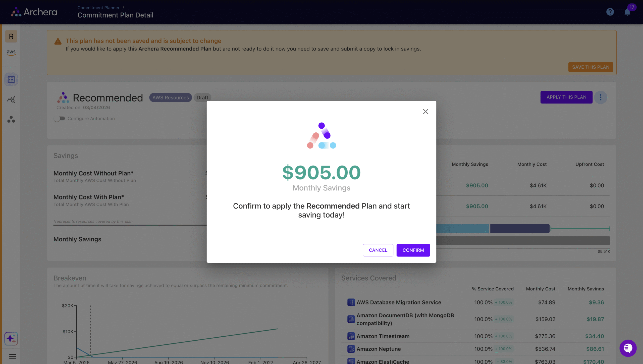Click the warning triangle icon in banner
Image resolution: width=643 pixels, height=364 pixels.
[58, 41]
